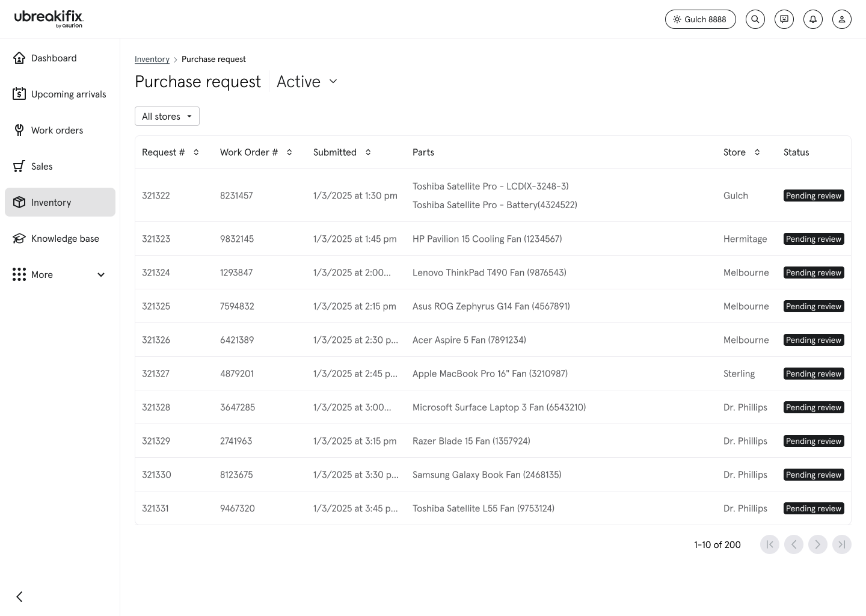
Task: Click Microsoft Surface Laptop 3 Fan part
Action: point(499,407)
